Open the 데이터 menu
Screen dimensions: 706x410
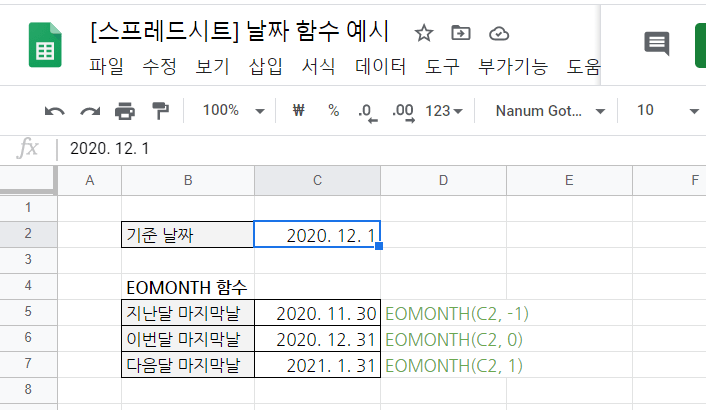(381, 67)
